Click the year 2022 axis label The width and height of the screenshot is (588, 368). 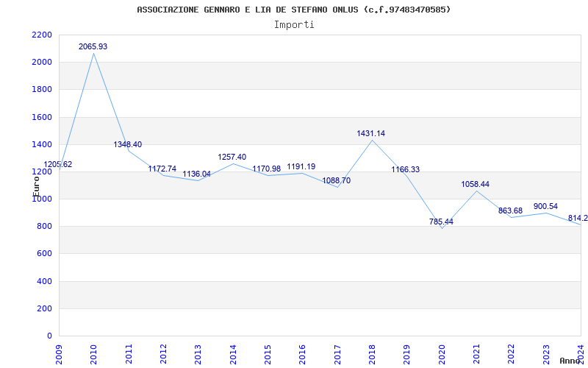(512, 354)
